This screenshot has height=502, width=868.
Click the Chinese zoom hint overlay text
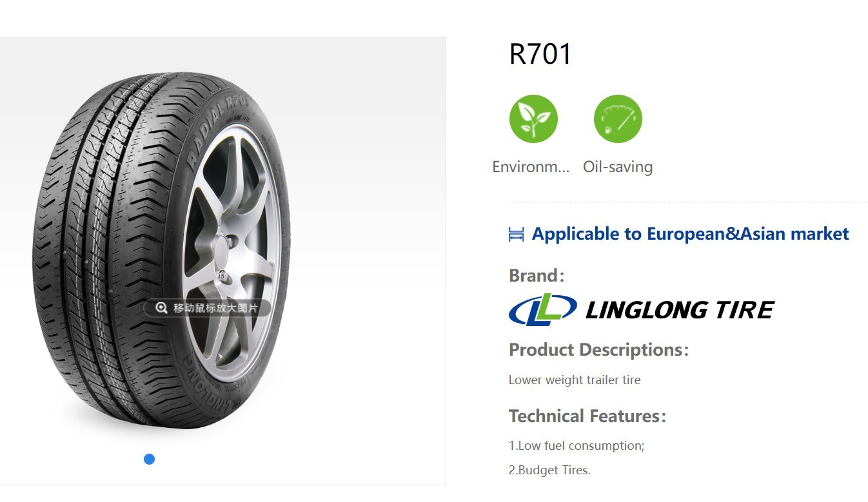215,308
